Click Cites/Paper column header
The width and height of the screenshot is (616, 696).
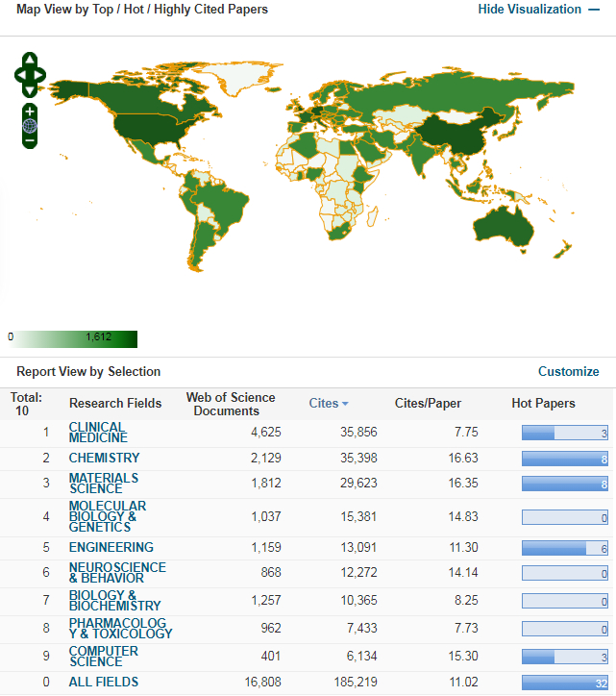(428, 403)
